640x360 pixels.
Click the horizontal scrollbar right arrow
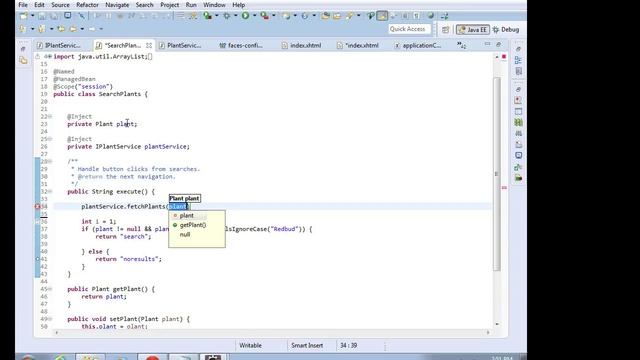(488, 333)
